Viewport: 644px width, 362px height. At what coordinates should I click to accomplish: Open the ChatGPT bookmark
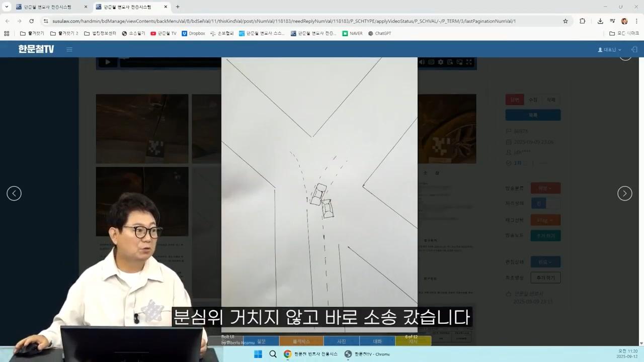pos(379,33)
